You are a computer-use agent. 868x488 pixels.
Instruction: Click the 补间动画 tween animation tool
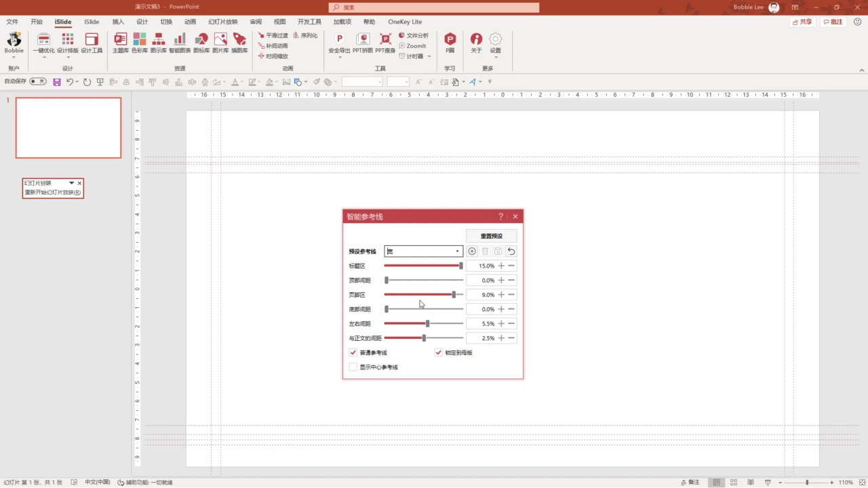click(273, 45)
